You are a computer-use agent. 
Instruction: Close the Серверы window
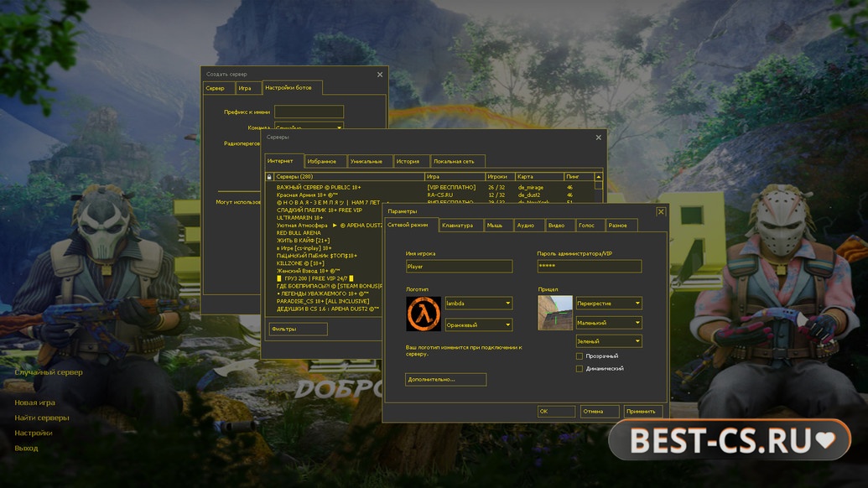pyautogui.click(x=599, y=138)
